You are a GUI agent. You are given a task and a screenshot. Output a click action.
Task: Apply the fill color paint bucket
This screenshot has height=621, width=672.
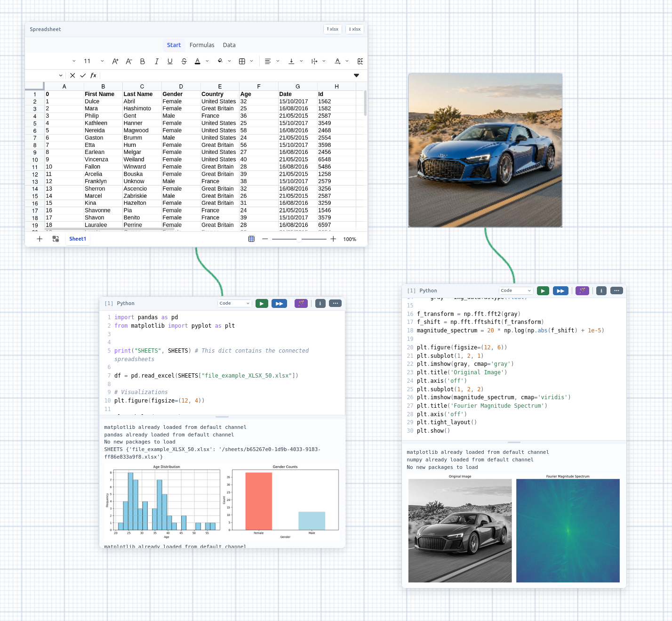coord(220,61)
